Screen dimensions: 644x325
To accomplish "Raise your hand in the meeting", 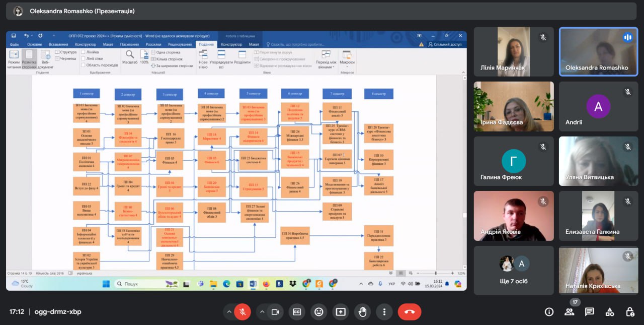I will [362, 312].
